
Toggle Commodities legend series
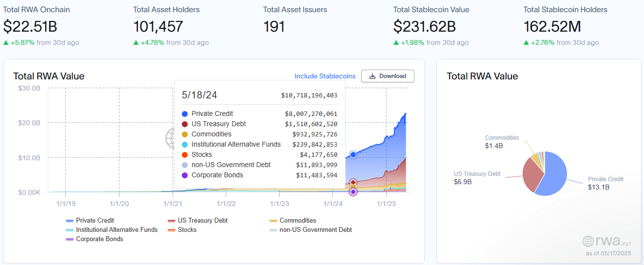[293, 220]
